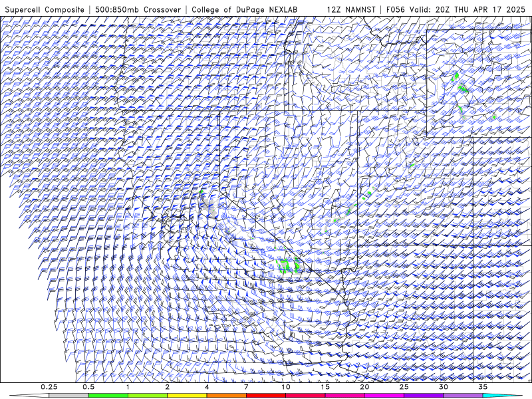The height and width of the screenshot is (399, 532).
Task: Click 'College of DuPage NEXLAB' header text
Action: (244, 10)
